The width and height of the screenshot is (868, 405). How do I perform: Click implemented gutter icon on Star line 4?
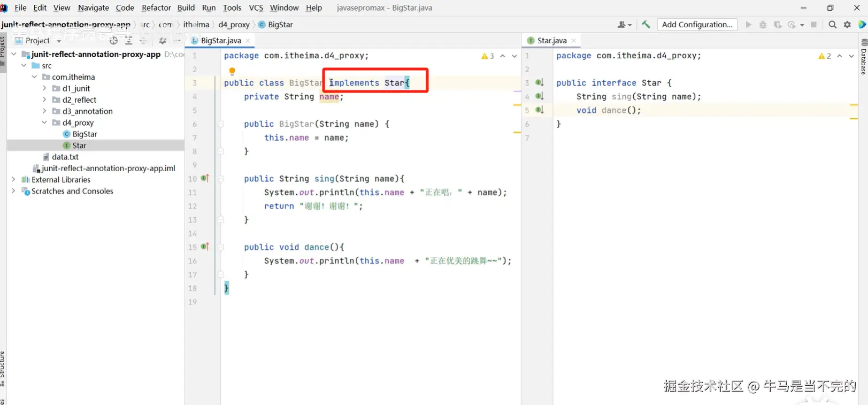540,96
